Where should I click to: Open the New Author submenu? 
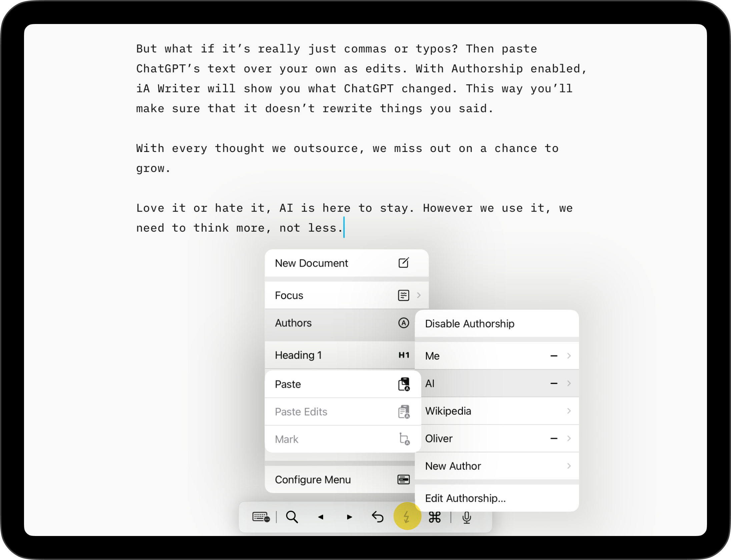click(x=569, y=466)
